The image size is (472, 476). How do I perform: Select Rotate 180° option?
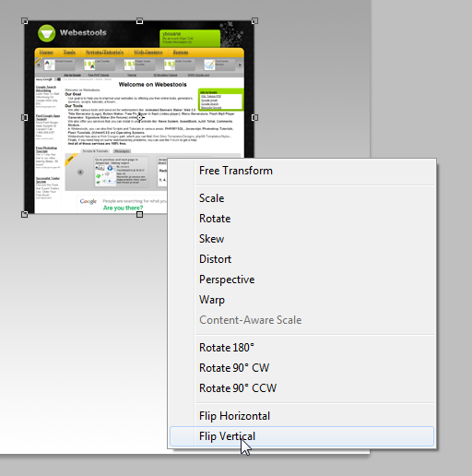(x=301, y=348)
